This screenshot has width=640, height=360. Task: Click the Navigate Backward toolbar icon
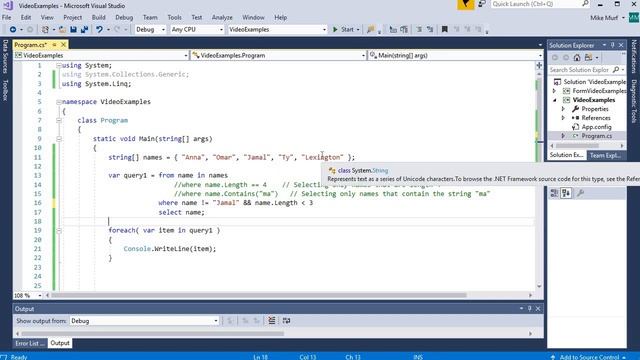(x=13, y=29)
